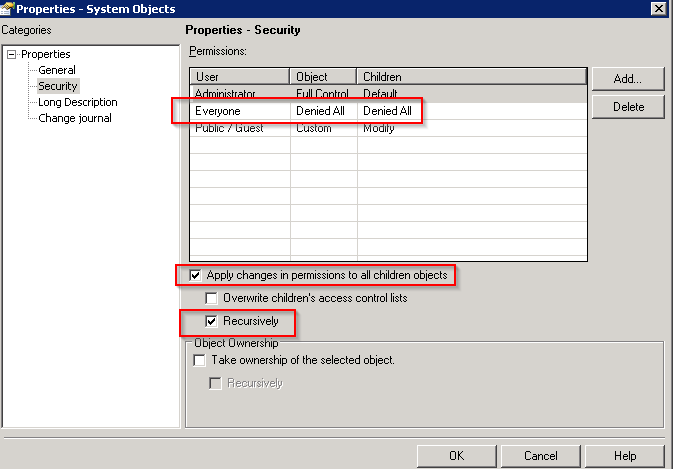Open Long Description category
Screen dimensions: 673x469
tap(77, 102)
